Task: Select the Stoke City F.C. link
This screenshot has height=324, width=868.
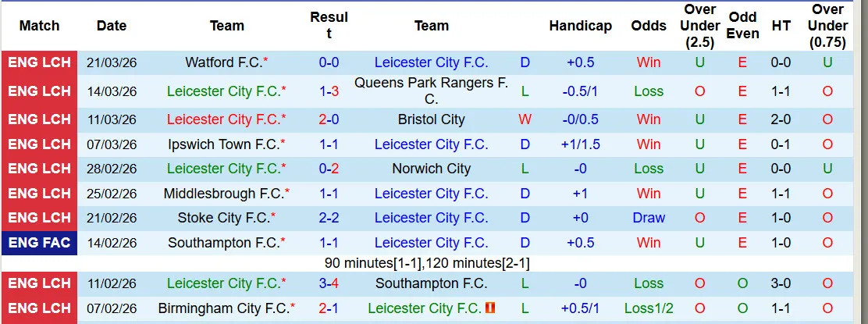Action: click(223, 218)
